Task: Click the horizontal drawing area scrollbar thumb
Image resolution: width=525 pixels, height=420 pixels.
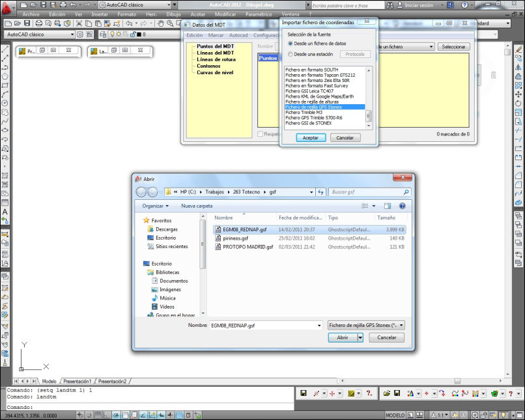Action: click(x=457, y=381)
